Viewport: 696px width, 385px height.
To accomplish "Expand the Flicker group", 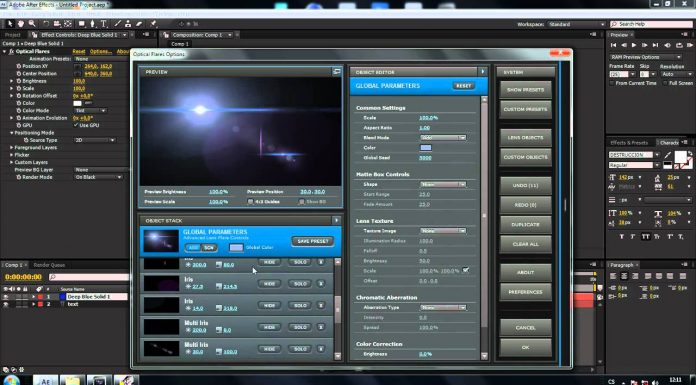I will click(x=12, y=155).
